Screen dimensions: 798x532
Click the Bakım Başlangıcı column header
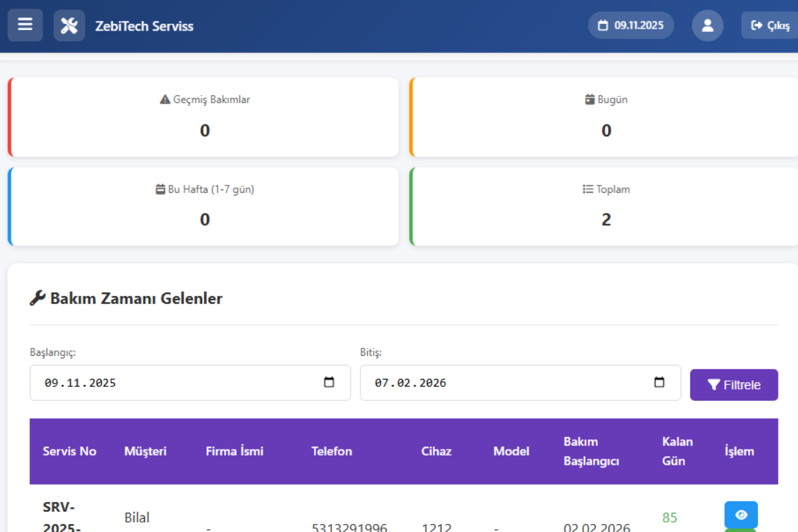pos(591,451)
